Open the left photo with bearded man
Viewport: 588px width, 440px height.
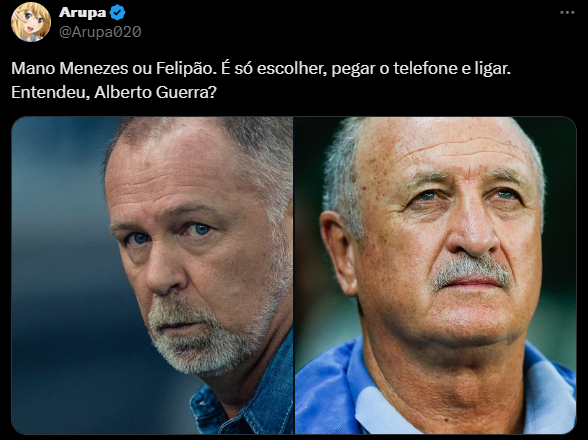pos(152,275)
